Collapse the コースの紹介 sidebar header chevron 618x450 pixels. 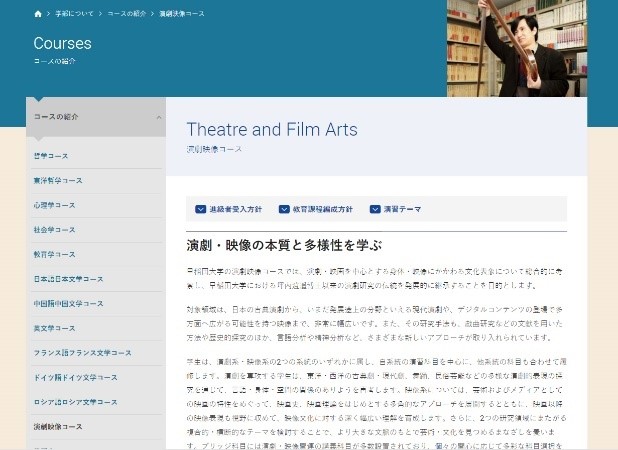click(x=158, y=117)
